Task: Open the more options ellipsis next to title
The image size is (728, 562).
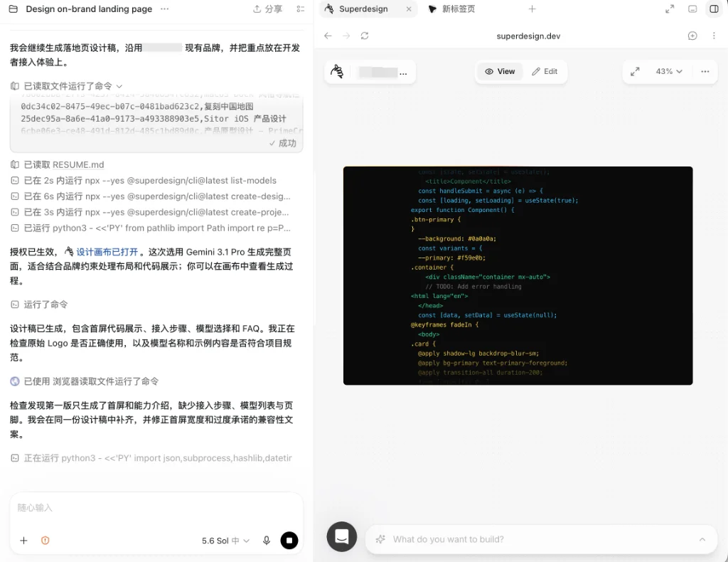Action: click(x=164, y=9)
